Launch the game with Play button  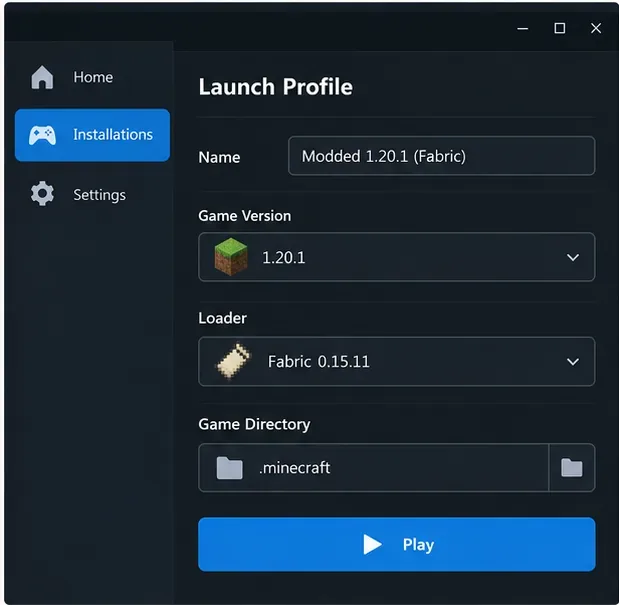(x=396, y=544)
